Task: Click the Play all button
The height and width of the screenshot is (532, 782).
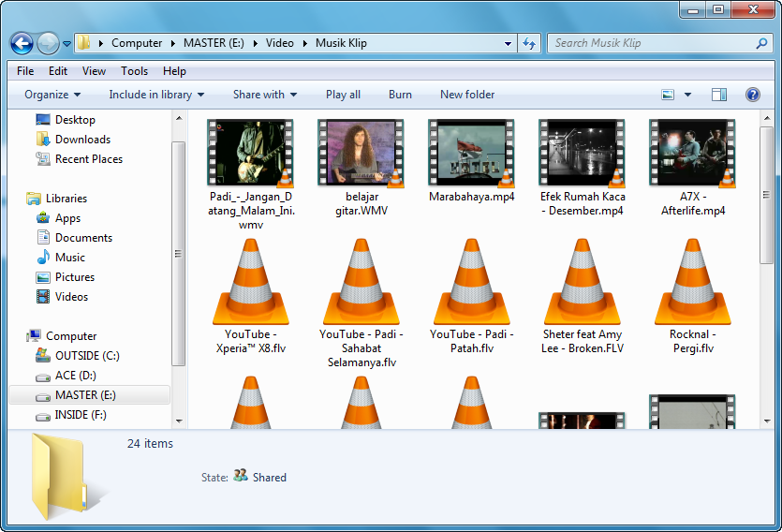Action: pyautogui.click(x=343, y=95)
